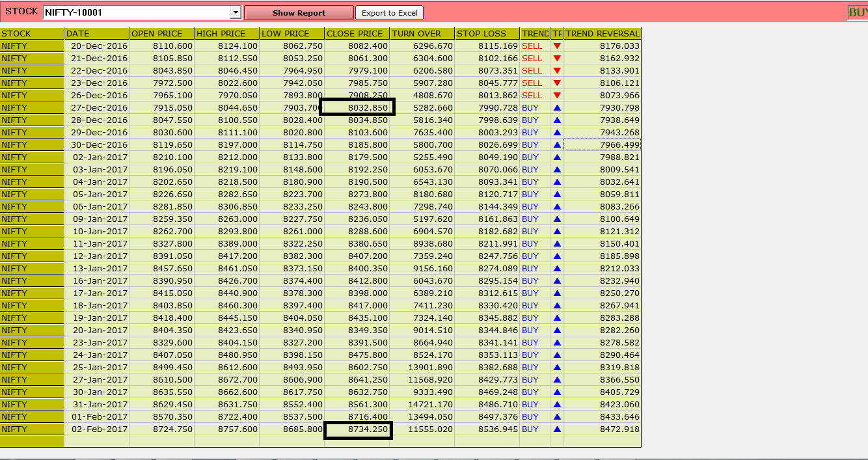The height and width of the screenshot is (460, 868).
Task: Click the open price cell 8110.600
Action: point(162,46)
